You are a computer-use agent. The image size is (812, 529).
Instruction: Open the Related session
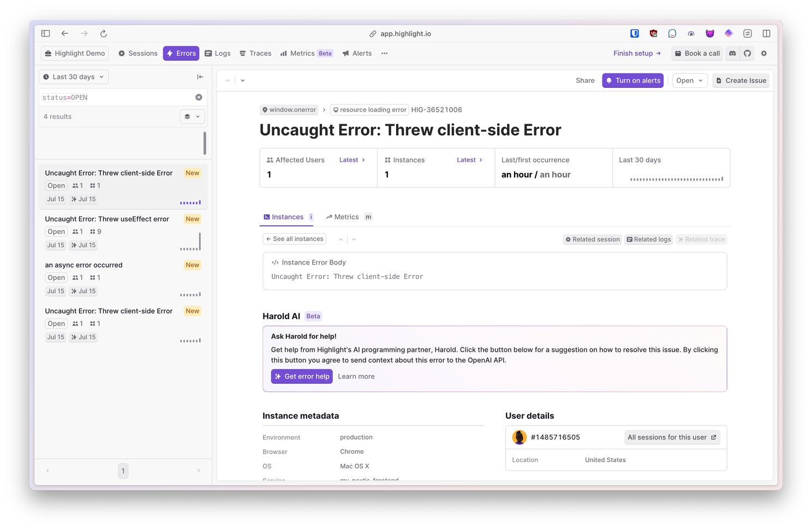(593, 239)
